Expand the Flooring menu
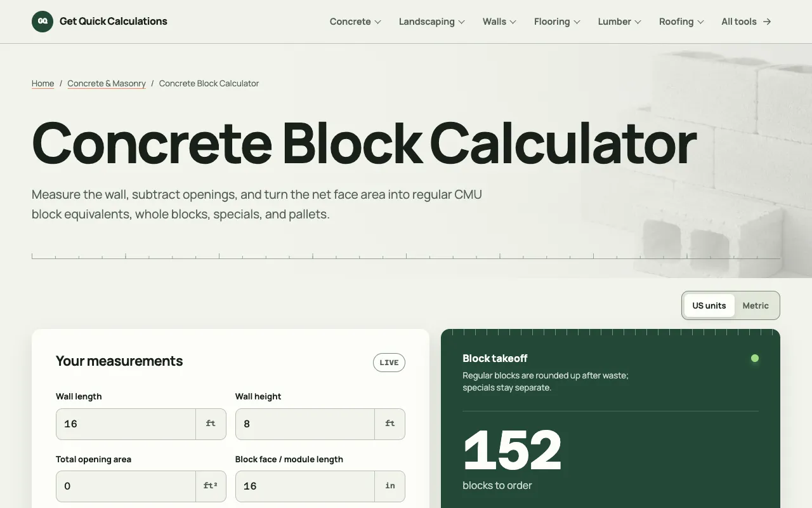 pos(557,22)
